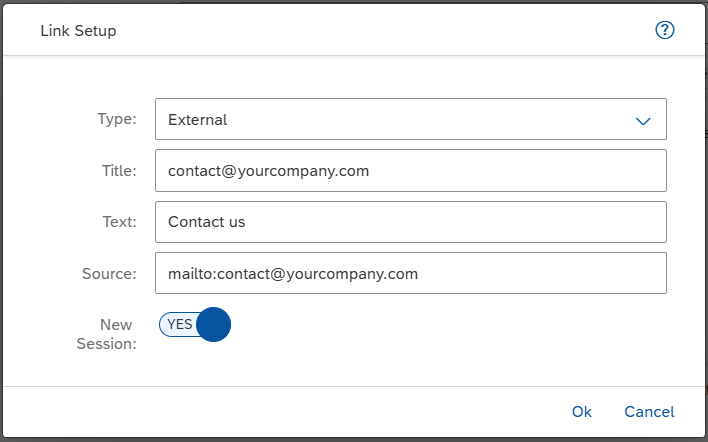Select the External value in Type combo box
Screen dimensions: 708x442
[197, 120]
